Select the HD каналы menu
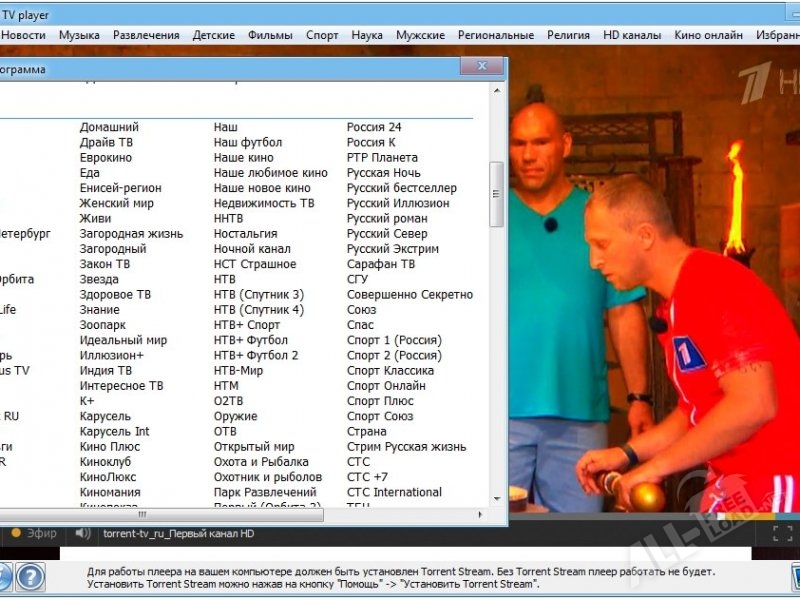Image resolution: width=800 pixels, height=600 pixels. pos(632,35)
